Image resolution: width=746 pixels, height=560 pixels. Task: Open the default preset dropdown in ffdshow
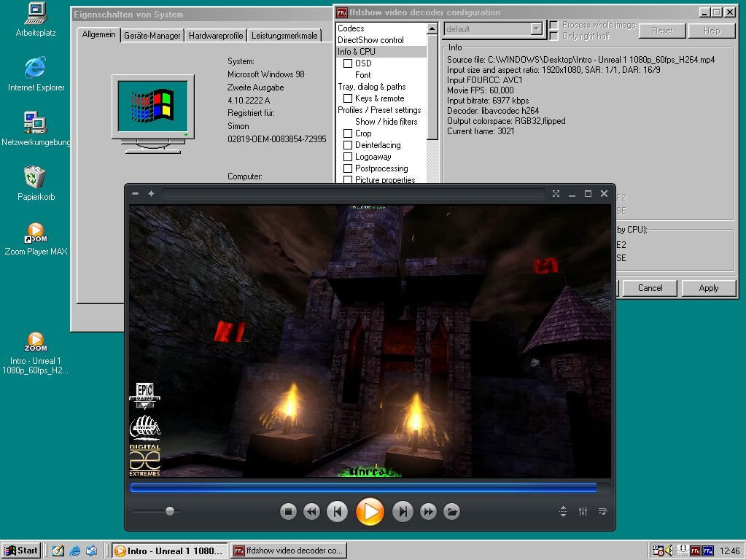(536, 29)
